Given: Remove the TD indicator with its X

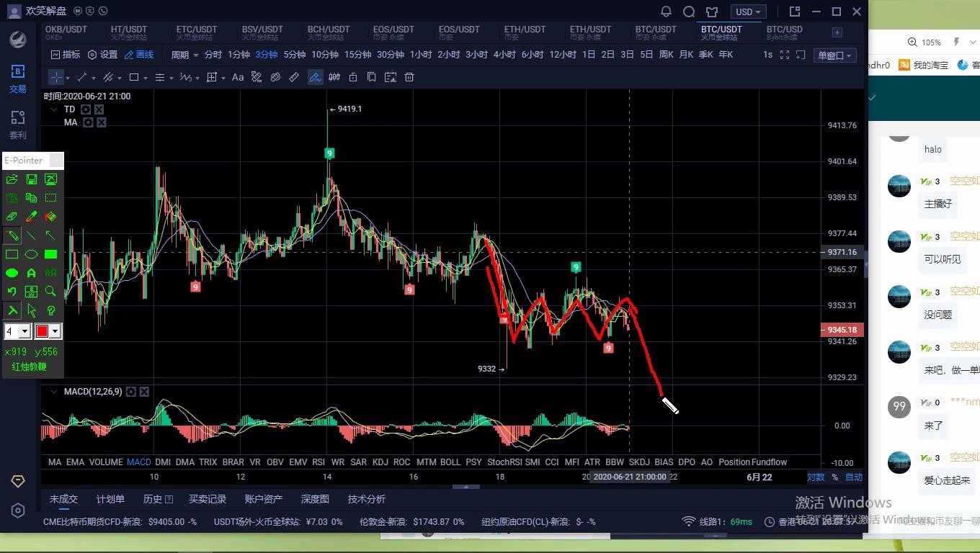Looking at the screenshot, I should coord(99,109).
